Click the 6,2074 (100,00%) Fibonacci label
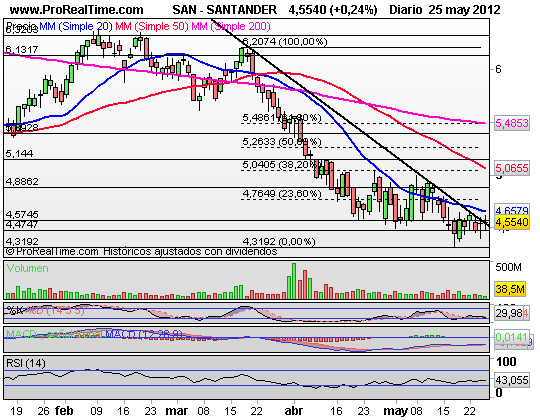The image size is (540, 420). [x=285, y=42]
